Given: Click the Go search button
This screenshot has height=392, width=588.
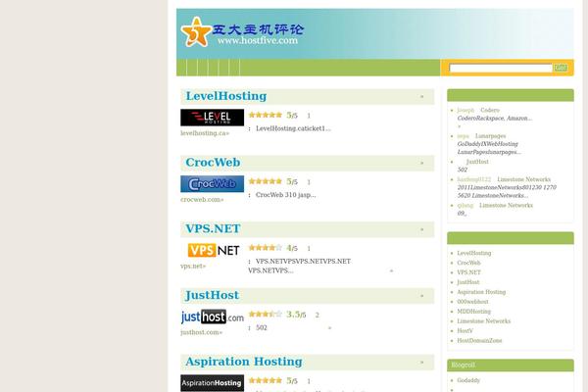Looking at the screenshot, I should pyautogui.click(x=561, y=68).
